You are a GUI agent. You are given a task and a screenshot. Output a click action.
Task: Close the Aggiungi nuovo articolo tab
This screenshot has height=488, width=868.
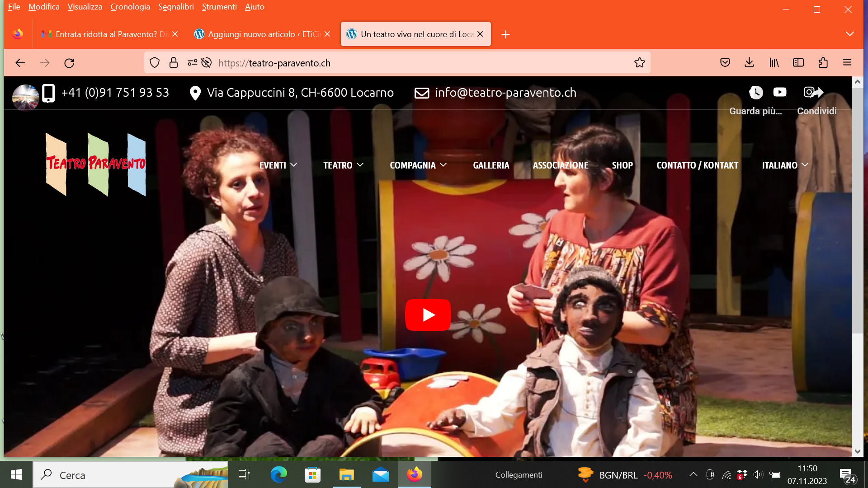pyautogui.click(x=327, y=34)
